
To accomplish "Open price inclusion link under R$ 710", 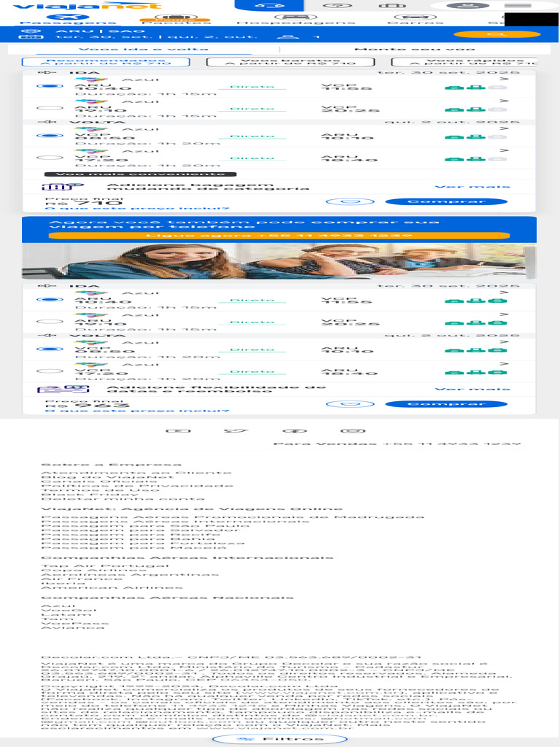I will pyautogui.click(x=137, y=209).
